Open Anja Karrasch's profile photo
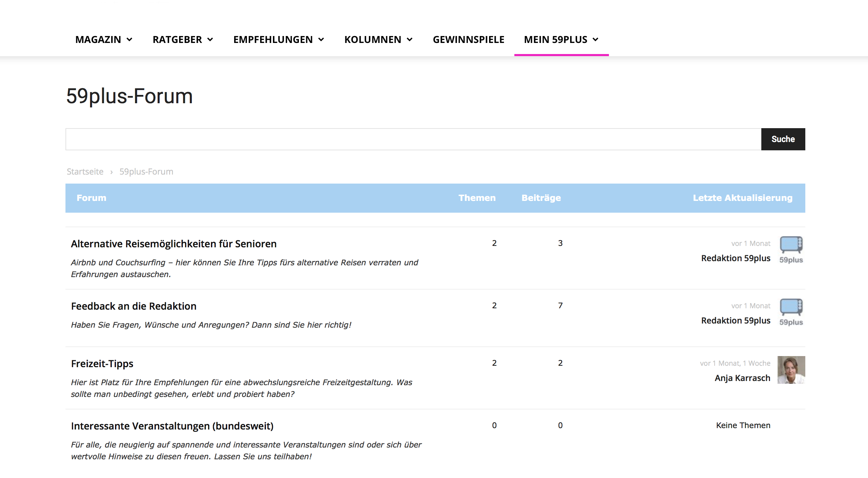 tap(791, 370)
